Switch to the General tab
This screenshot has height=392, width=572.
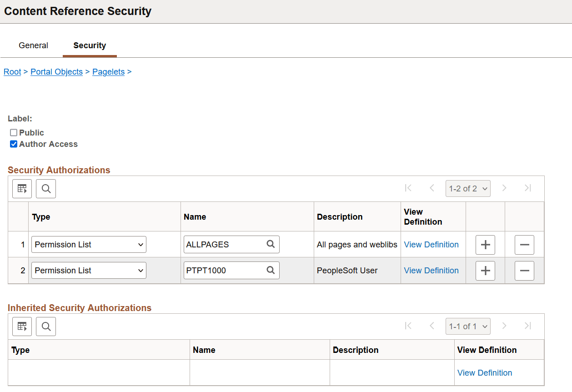click(x=33, y=45)
